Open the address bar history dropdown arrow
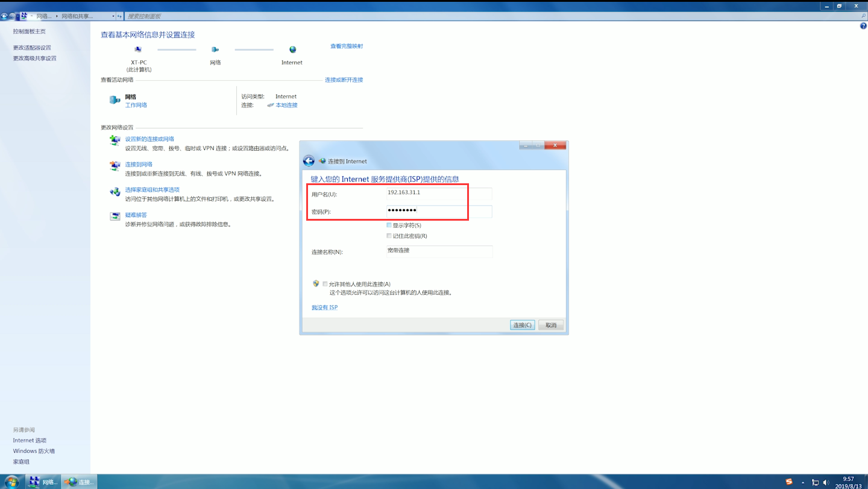 [113, 16]
